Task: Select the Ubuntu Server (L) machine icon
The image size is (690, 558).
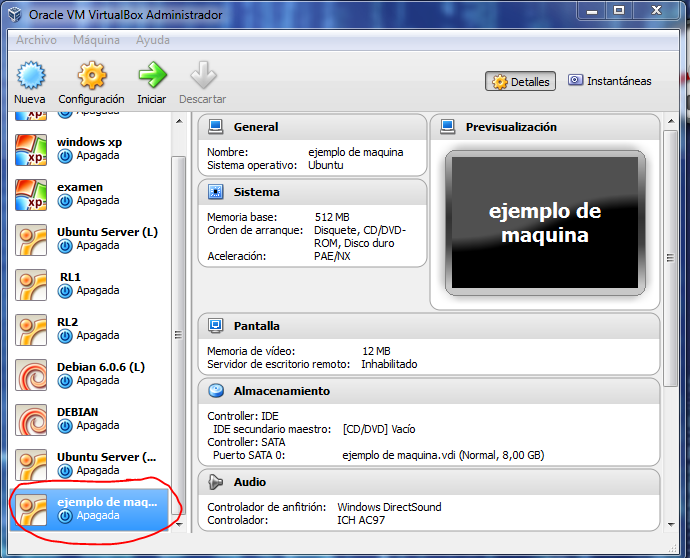Action: 31,240
